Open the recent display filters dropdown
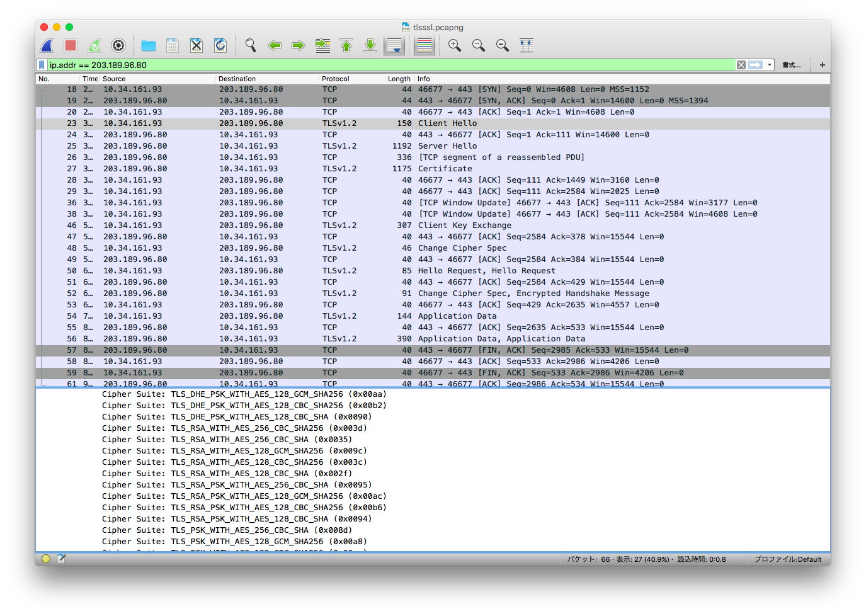The height and width of the screenshot is (616, 866). [x=770, y=65]
